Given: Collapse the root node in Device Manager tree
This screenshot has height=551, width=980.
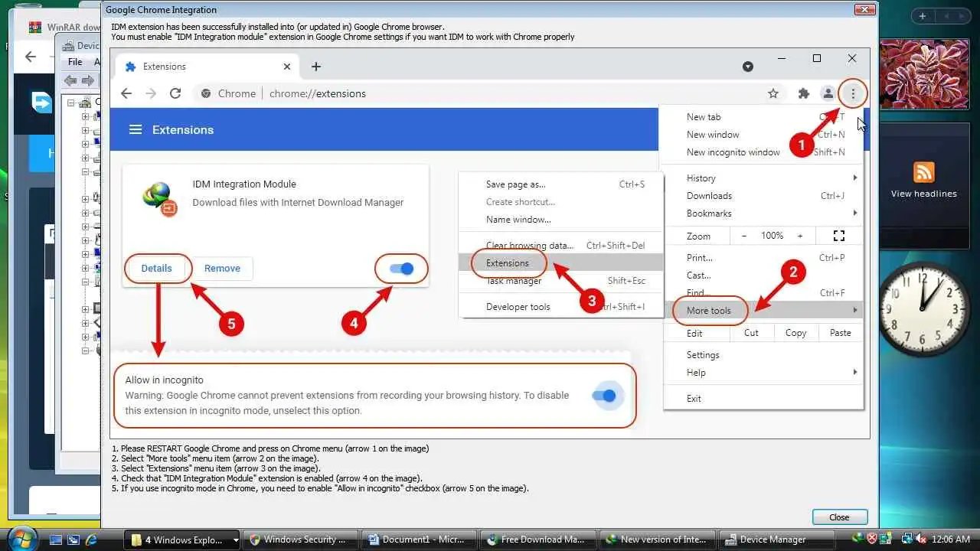Looking at the screenshot, I should tap(71, 102).
